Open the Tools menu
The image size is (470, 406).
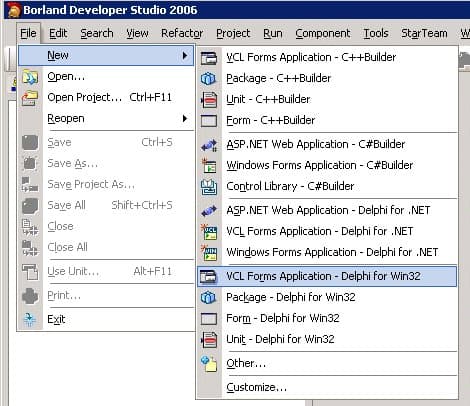376,33
